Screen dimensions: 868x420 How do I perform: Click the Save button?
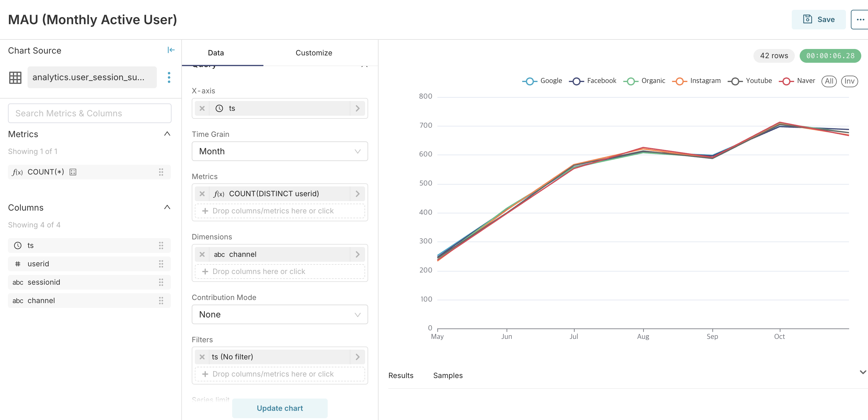pyautogui.click(x=818, y=20)
